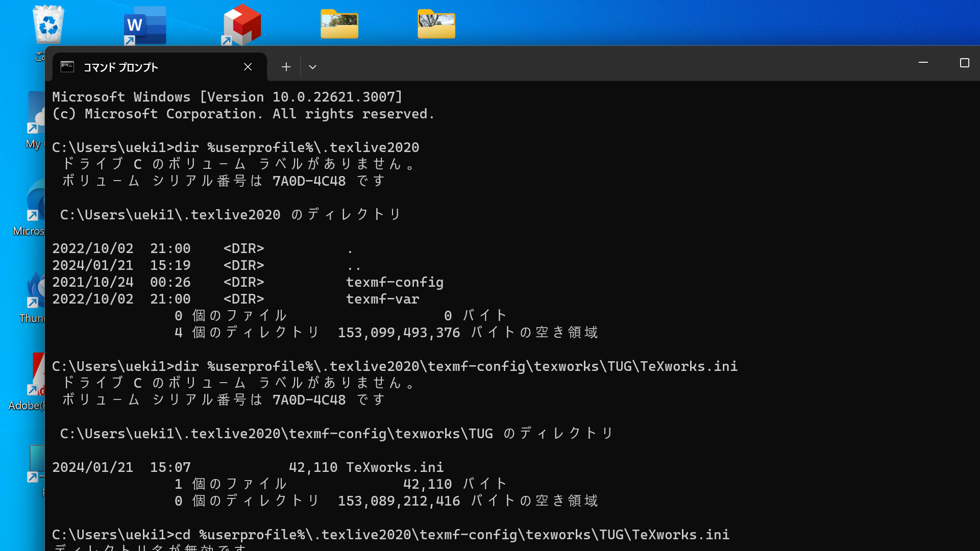Open a new terminal tab with the plus button

(x=286, y=66)
